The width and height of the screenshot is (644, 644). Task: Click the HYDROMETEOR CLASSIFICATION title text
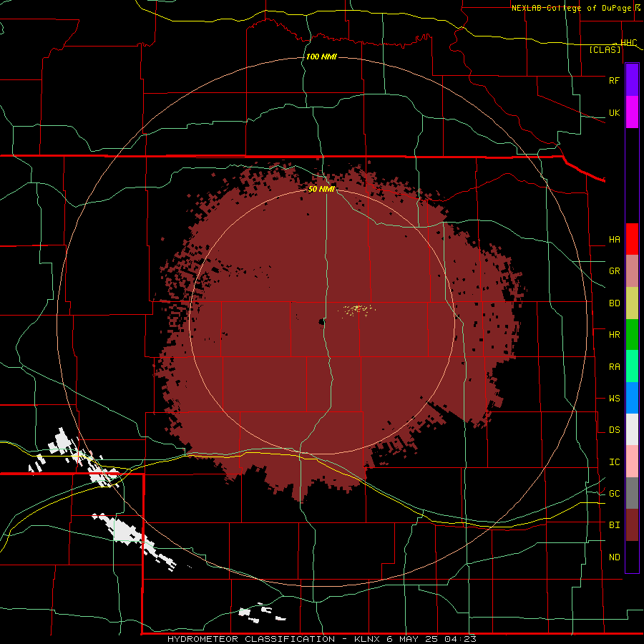[251, 639]
